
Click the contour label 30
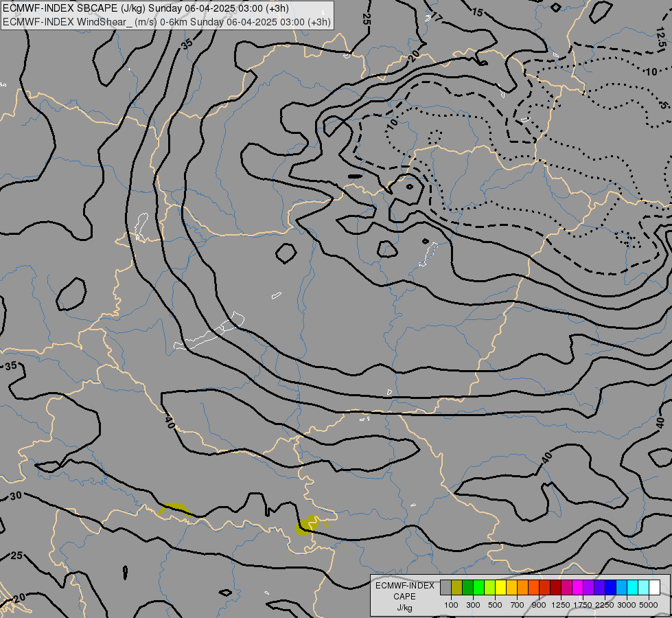pyautogui.click(x=16, y=496)
